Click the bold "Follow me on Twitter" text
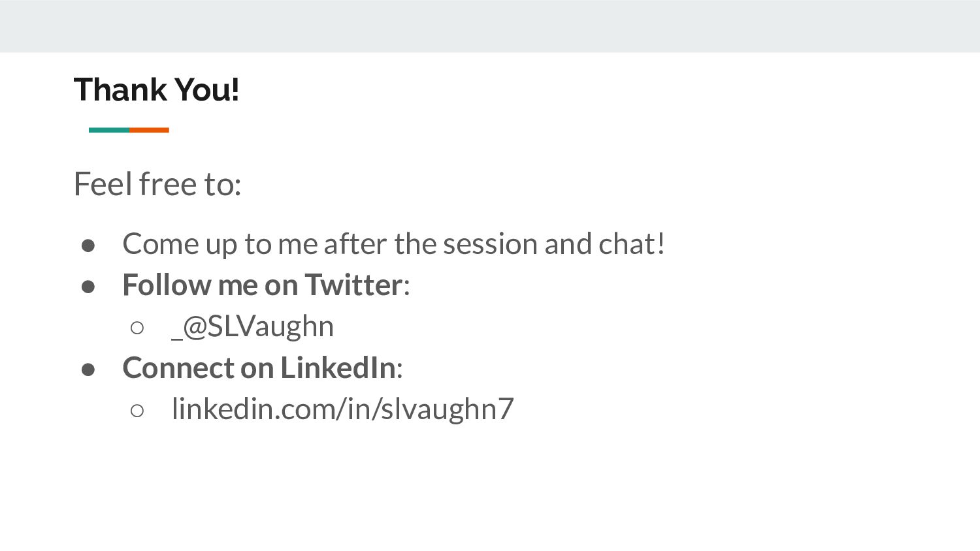Image resolution: width=980 pixels, height=551 pixels. pos(263,285)
